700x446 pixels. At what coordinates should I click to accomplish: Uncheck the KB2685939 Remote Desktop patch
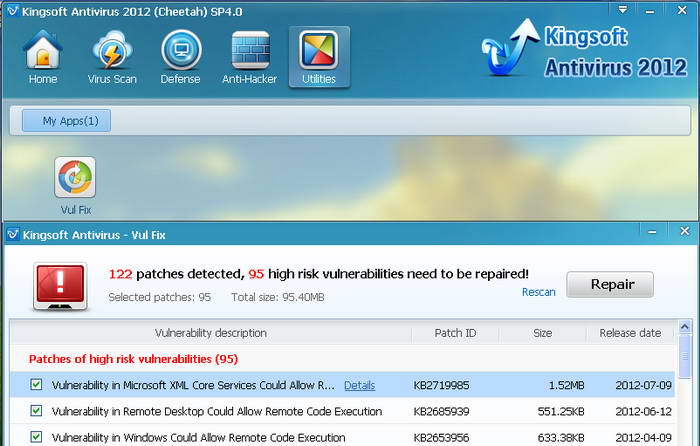click(x=36, y=411)
